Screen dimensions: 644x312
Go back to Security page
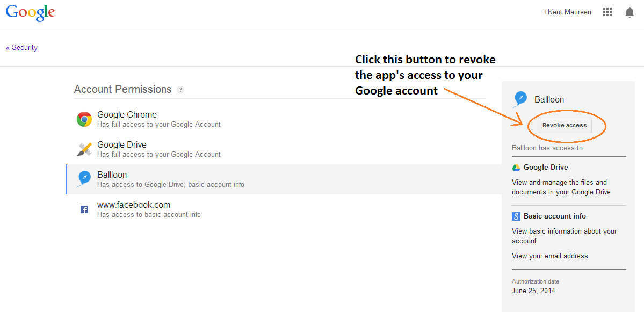(x=22, y=48)
